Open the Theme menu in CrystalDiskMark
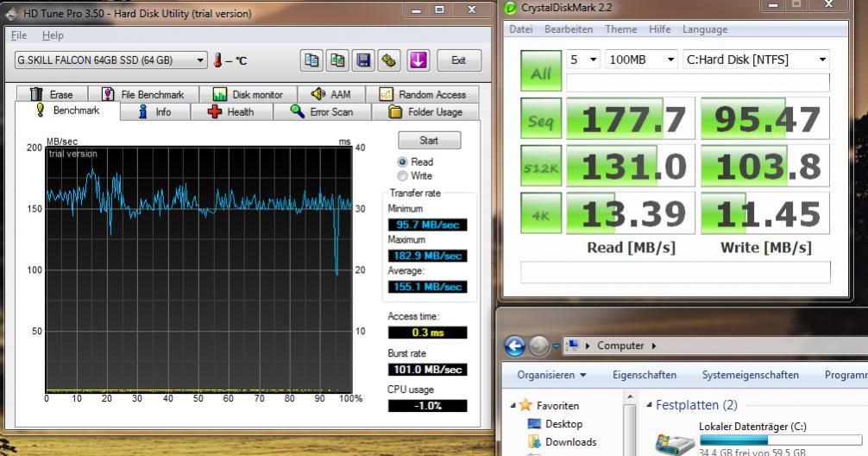Image resolution: width=868 pixels, height=456 pixels. (621, 29)
